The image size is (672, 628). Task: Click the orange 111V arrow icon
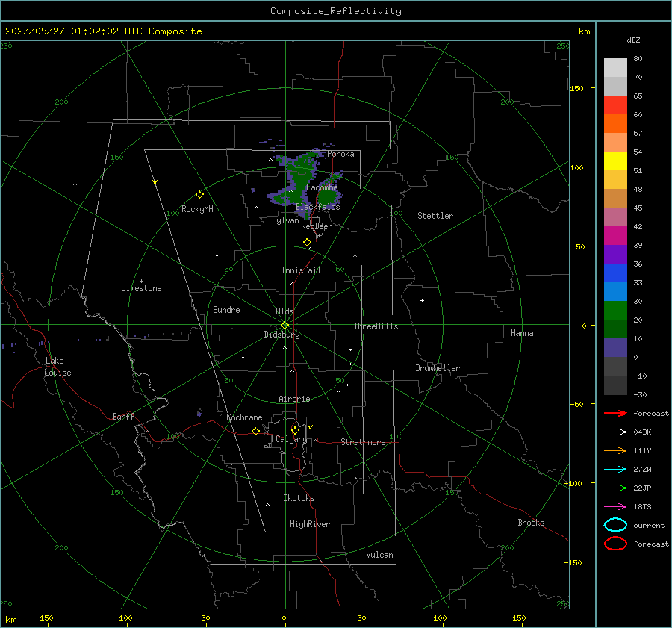pos(615,450)
